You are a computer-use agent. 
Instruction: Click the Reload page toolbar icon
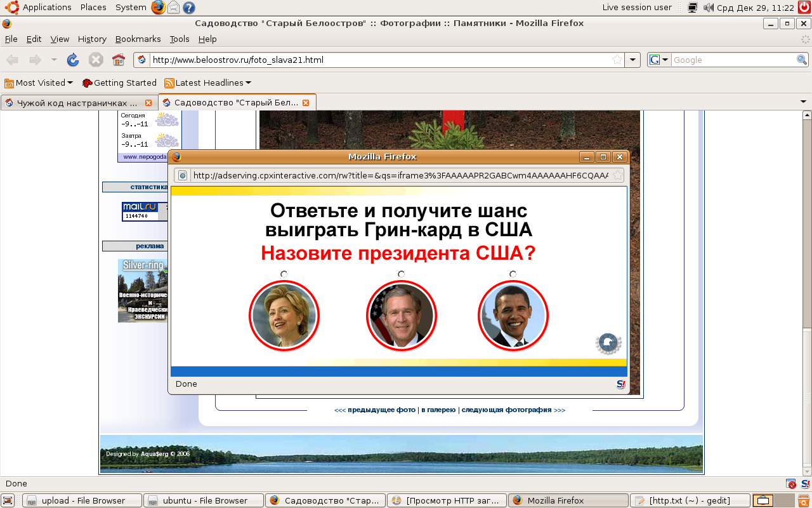coord(73,60)
